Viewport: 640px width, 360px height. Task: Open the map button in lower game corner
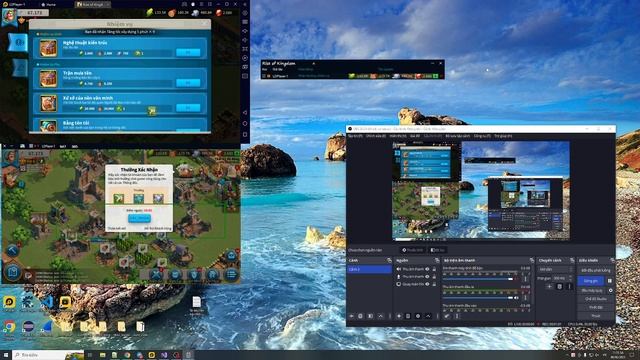pos(12,272)
